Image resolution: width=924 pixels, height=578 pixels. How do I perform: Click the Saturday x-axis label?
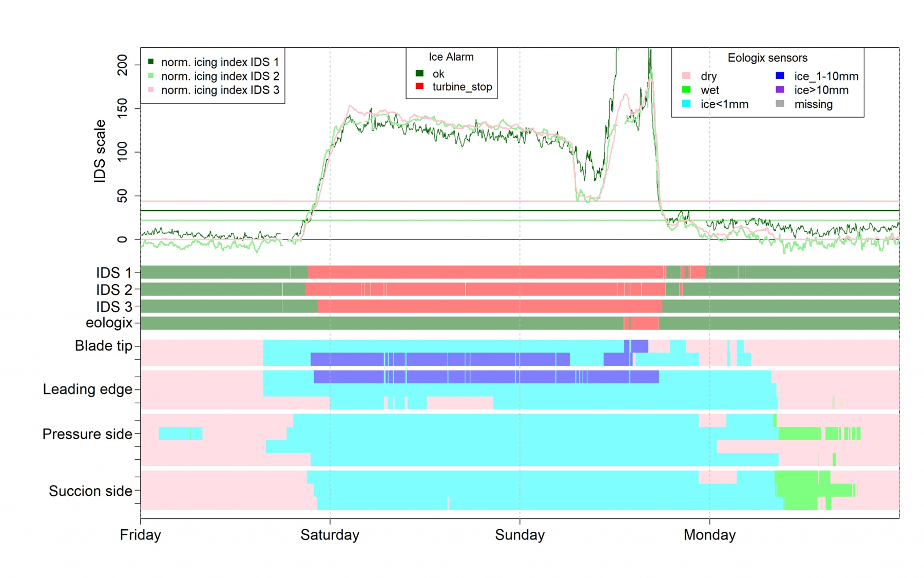330,535
